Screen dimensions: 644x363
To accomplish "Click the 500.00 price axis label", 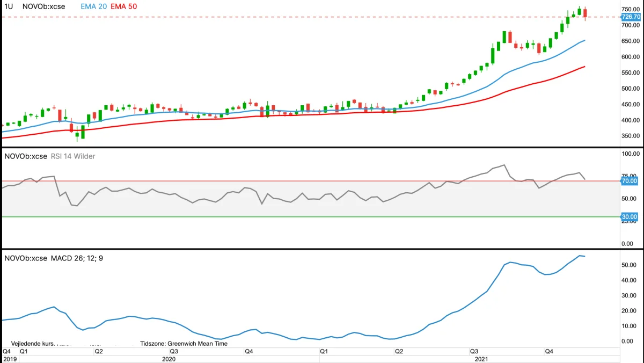I will click(631, 89).
